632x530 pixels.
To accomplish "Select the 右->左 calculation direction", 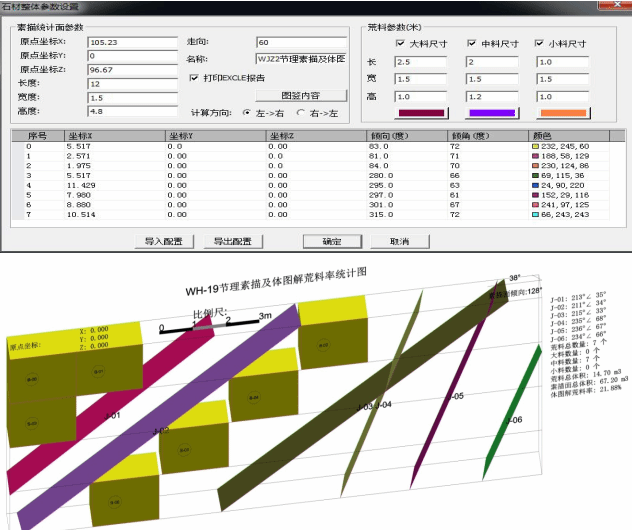I will click(302, 113).
